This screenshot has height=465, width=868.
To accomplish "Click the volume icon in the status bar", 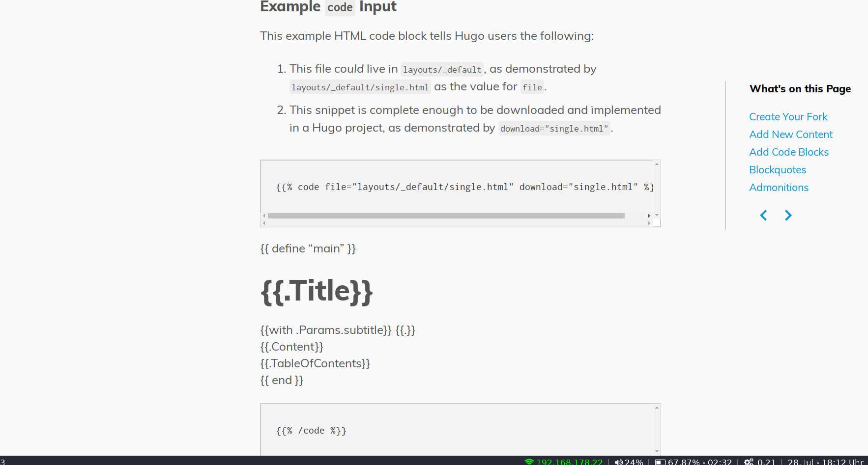I will coord(618,462).
